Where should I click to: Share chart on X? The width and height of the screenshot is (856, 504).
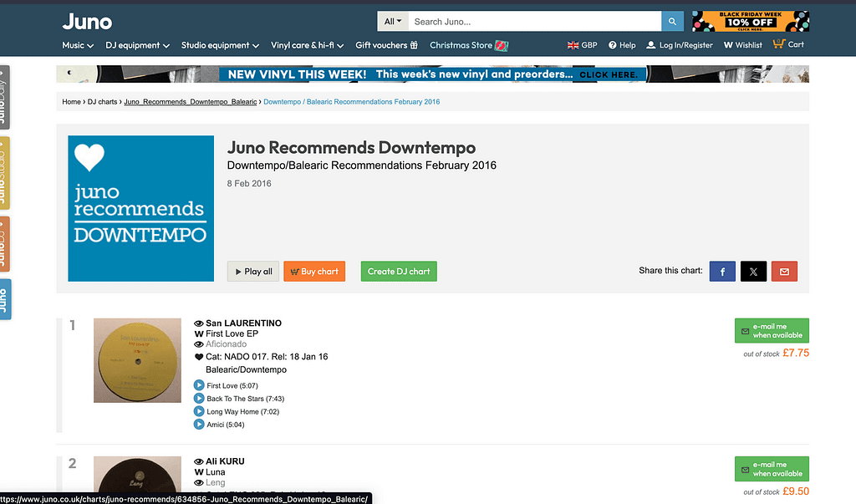coord(753,272)
